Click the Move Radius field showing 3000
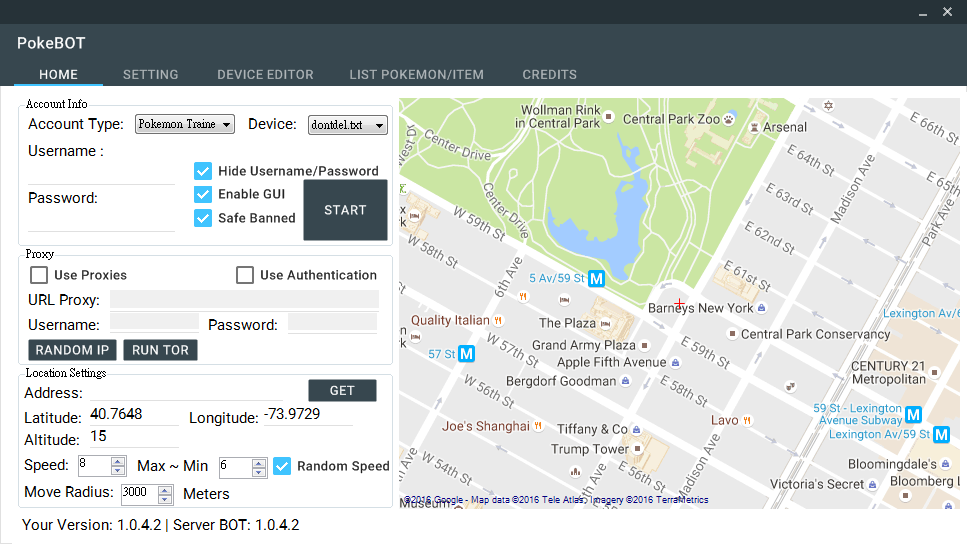This screenshot has width=967, height=544. pyautogui.click(x=139, y=494)
